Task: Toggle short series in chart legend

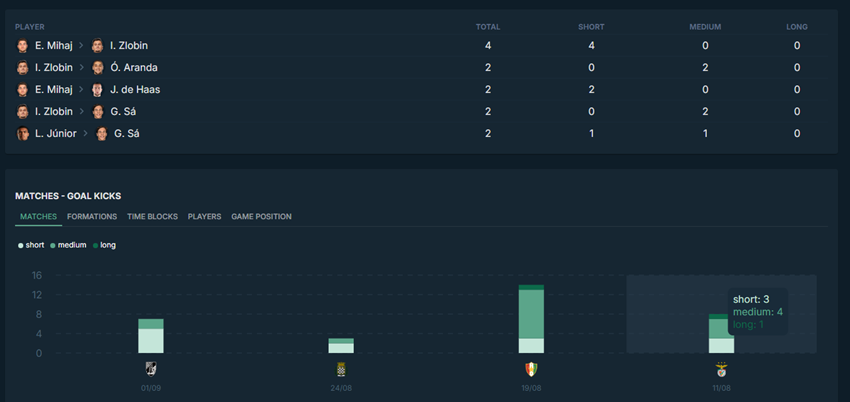Action: 31,245
